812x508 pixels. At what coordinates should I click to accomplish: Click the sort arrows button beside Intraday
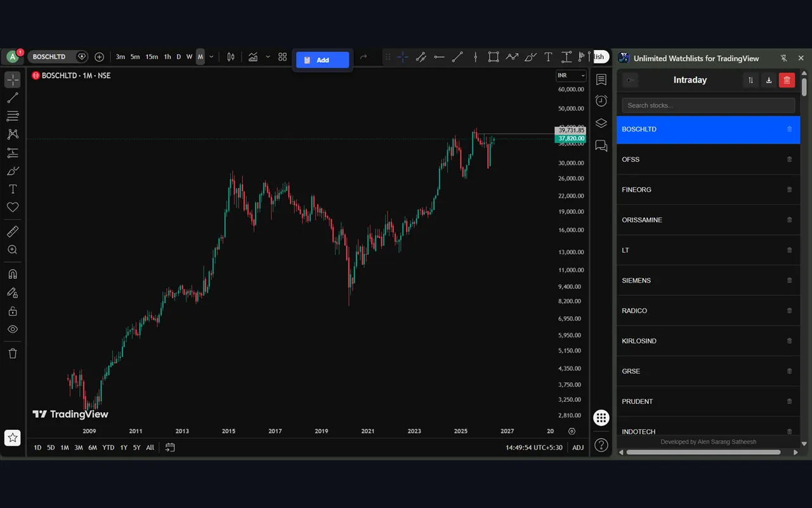click(751, 80)
